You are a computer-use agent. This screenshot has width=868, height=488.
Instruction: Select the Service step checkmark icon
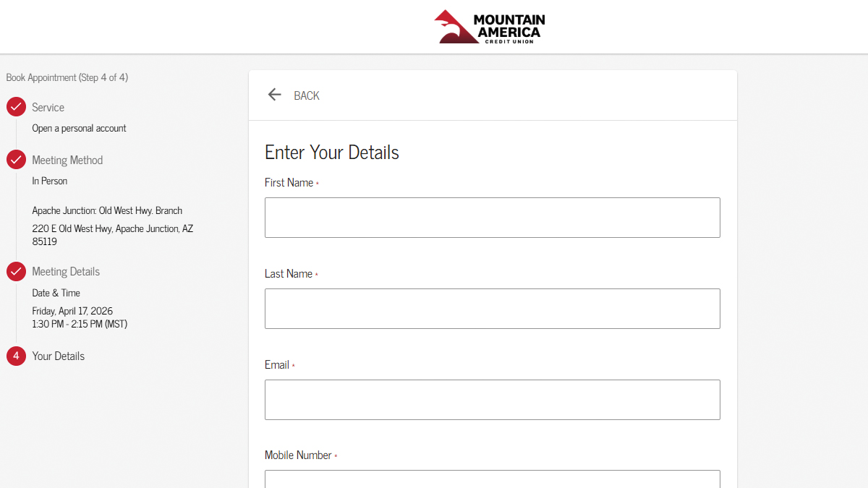click(16, 107)
